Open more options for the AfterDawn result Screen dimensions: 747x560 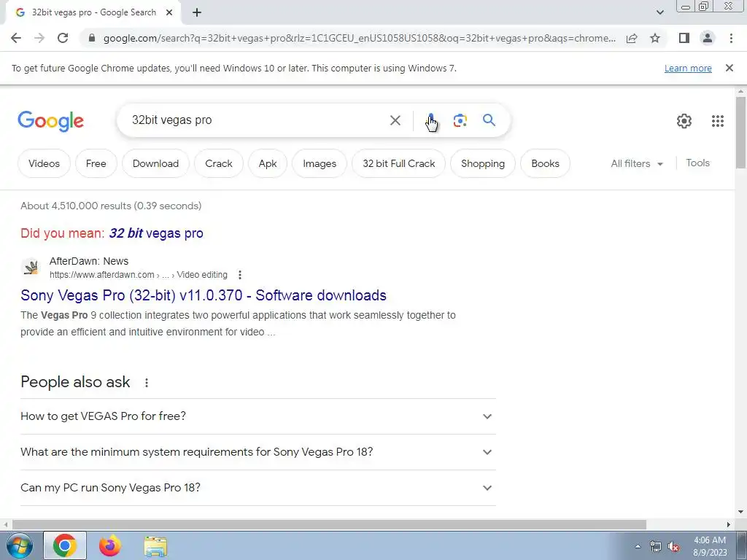pyautogui.click(x=239, y=275)
